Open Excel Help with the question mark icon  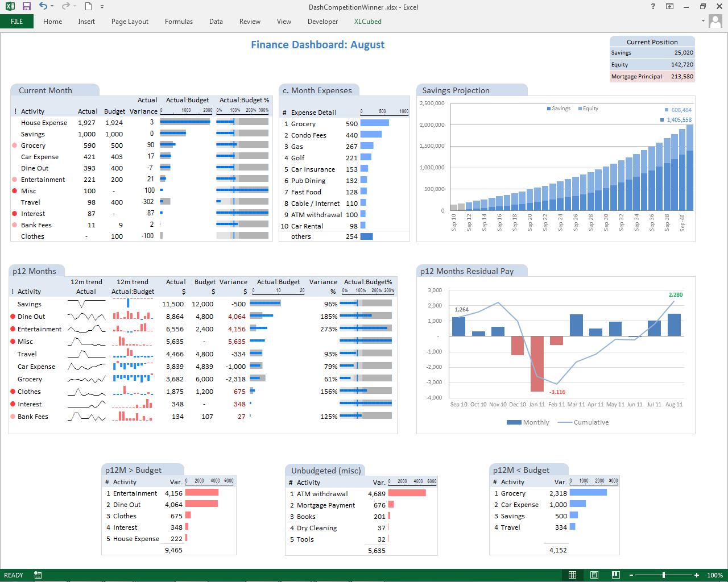pyautogui.click(x=652, y=7)
